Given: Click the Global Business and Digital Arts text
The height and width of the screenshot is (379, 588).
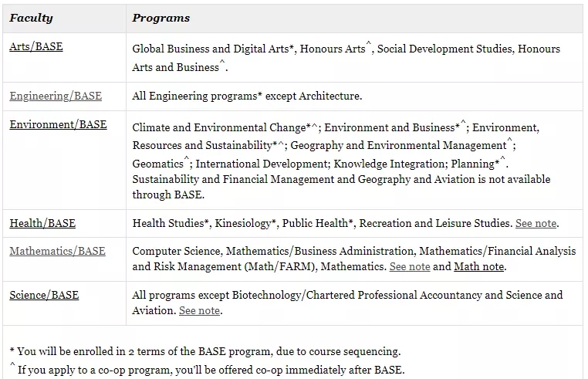Looking at the screenshot, I should pos(211,49).
